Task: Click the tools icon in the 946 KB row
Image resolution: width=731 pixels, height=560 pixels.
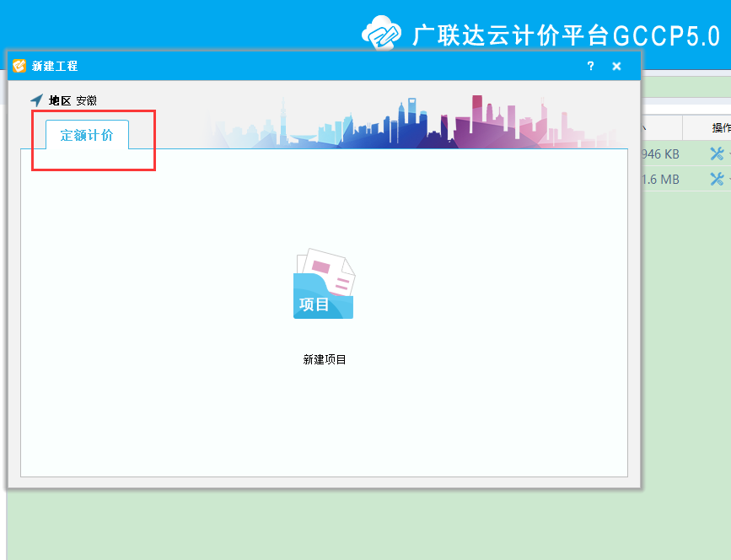Action: 717,153
